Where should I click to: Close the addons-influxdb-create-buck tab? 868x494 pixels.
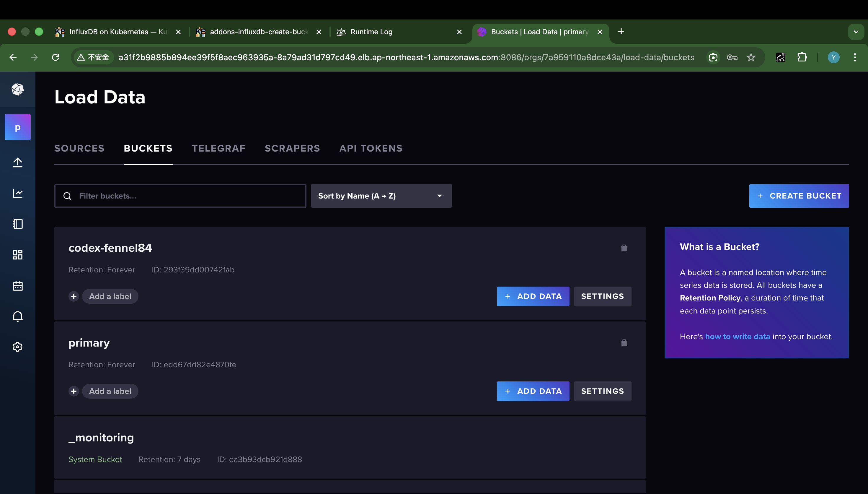[x=319, y=32]
